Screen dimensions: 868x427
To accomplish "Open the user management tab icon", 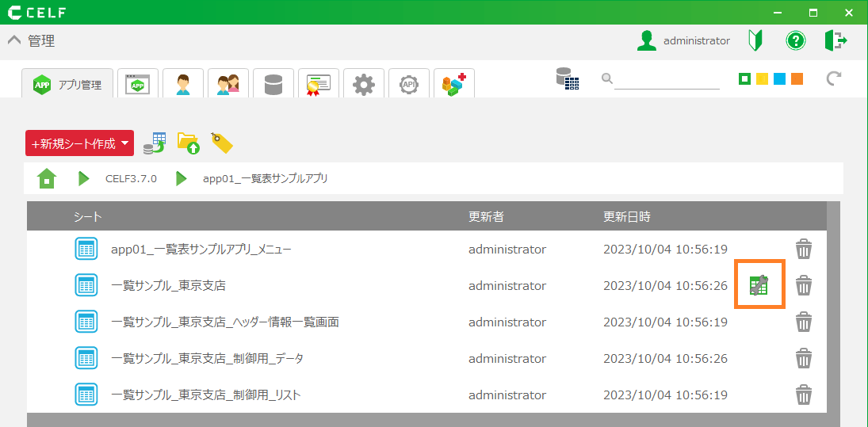I will pyautogui.click(x=183, y=84).
